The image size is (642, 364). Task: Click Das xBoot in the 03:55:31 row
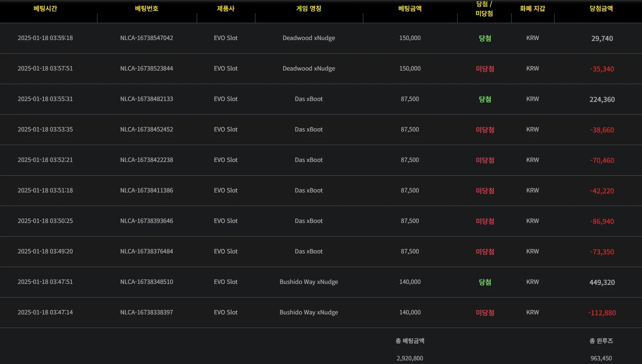tap(309, 99)
